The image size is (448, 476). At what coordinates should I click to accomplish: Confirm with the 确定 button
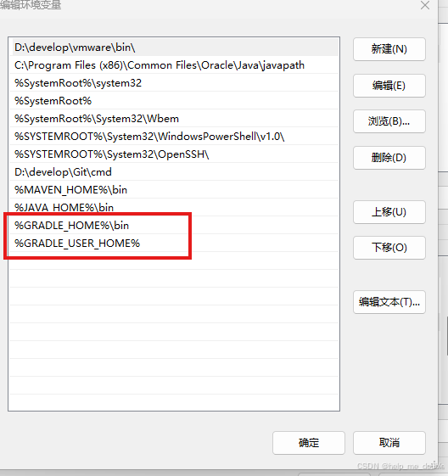tap(309, 443)
